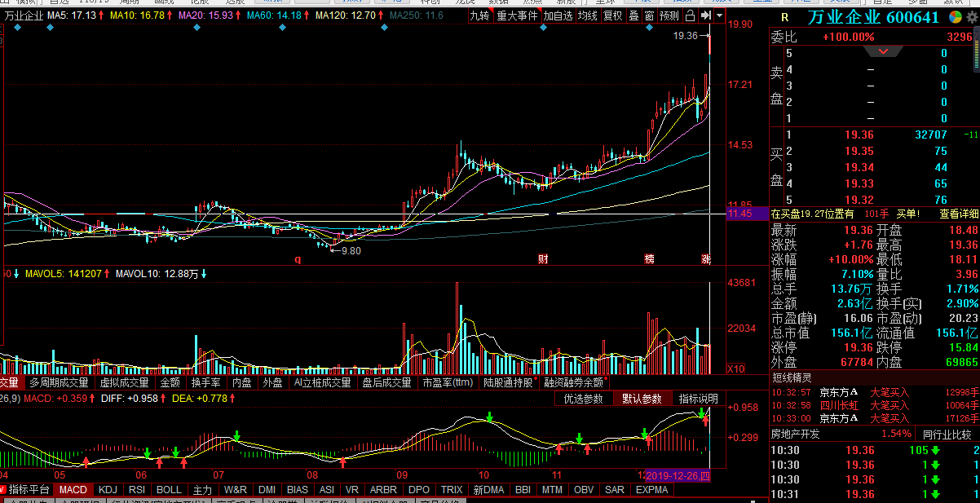Screen dimensions: 980x503
Task: Select the DMI indicator tab
Action: [x=267, y=490]
